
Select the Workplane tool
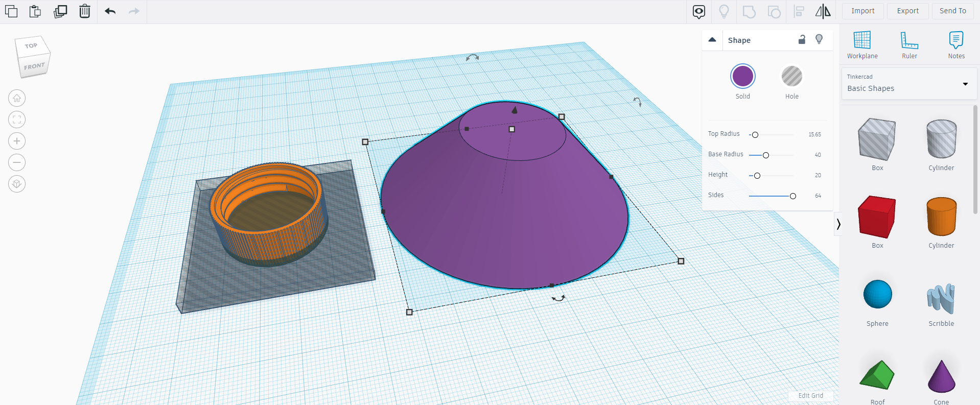pyautogui.click(x=862, y=45)
